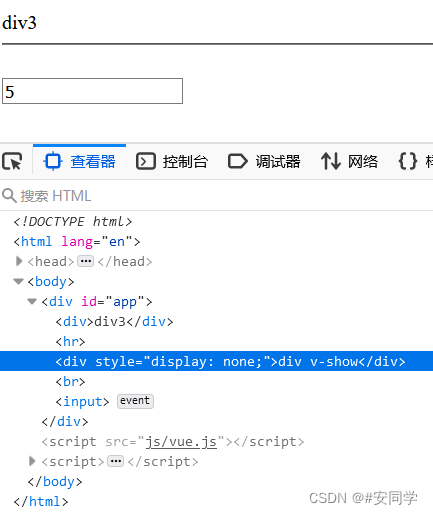Click the div3 text on the page

click(19, 23)
